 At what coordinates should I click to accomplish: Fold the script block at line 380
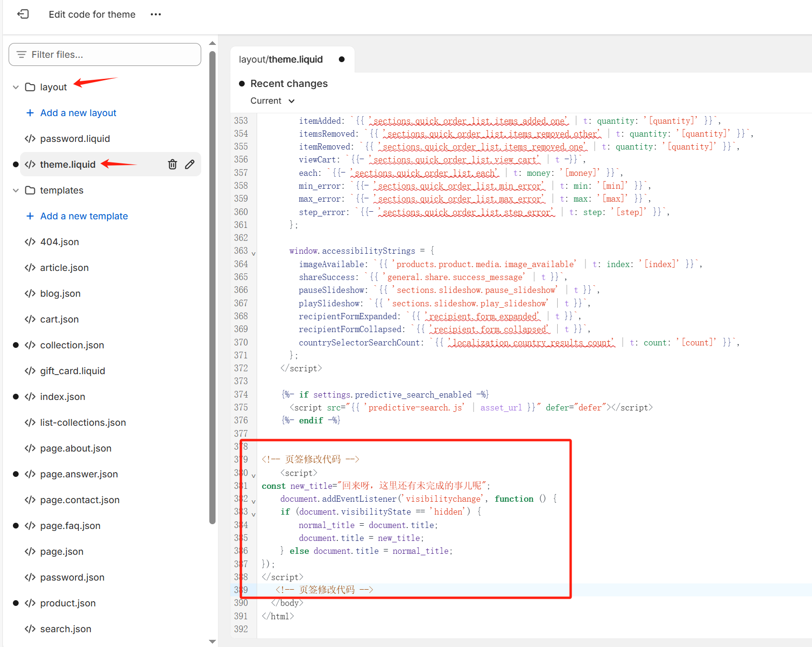pos(253,475)
